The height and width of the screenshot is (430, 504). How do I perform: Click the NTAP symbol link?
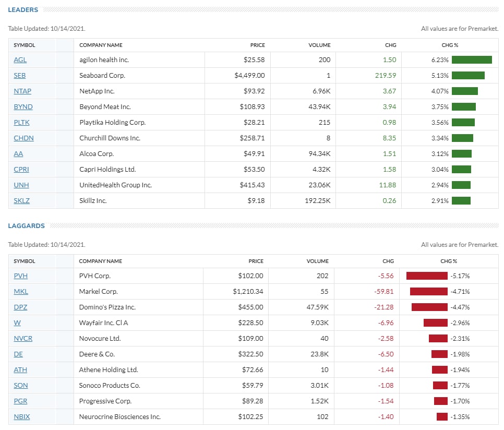click(x=22, y=91)
